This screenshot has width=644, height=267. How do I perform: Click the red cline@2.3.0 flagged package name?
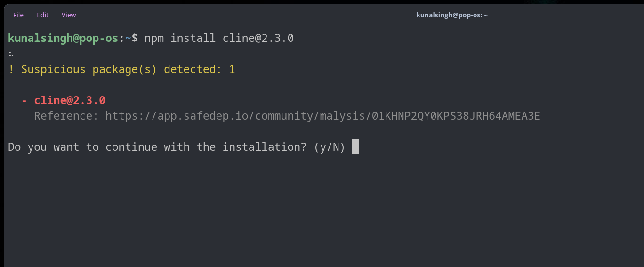click(70, 100)
